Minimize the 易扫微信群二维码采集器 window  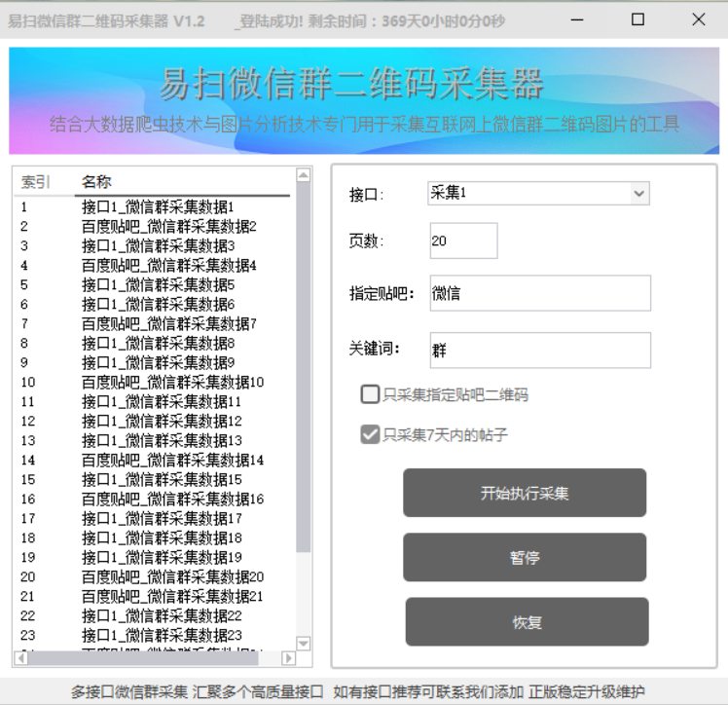click(576, 19)
